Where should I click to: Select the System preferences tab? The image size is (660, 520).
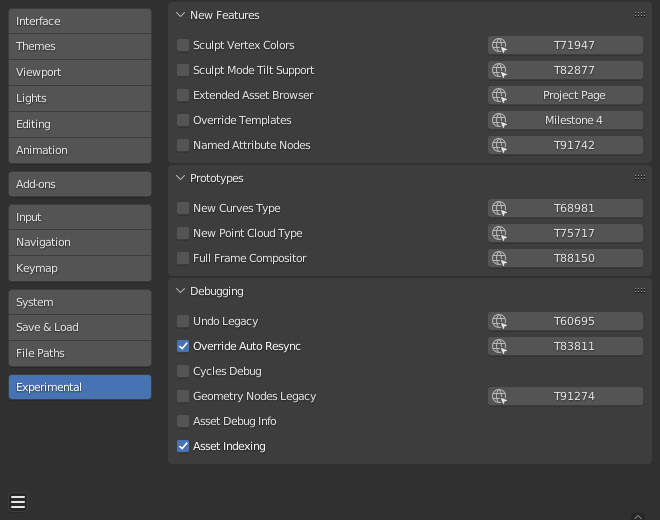80,302
